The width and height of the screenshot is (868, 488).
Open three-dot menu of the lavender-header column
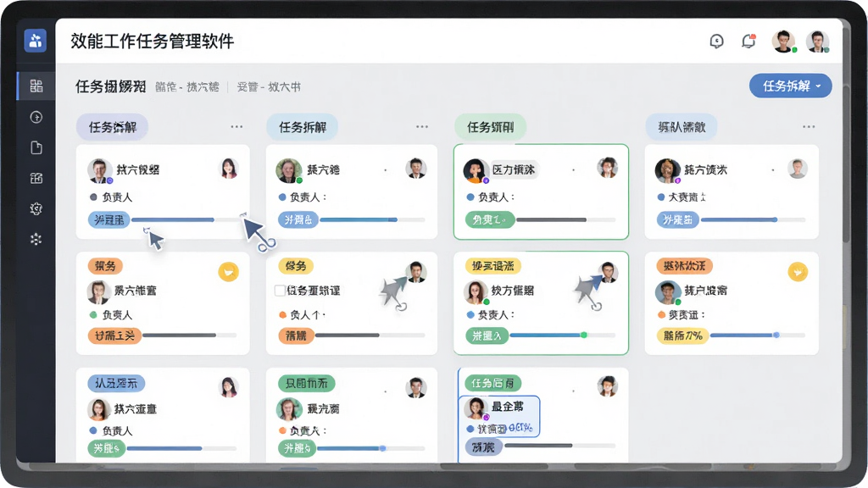(237, 127)
